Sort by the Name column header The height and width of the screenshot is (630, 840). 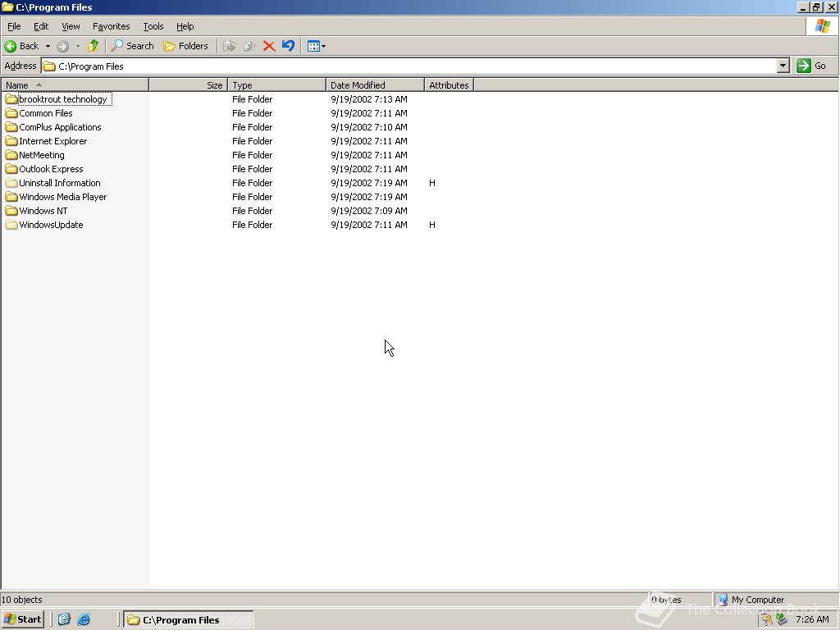point(75,84)
